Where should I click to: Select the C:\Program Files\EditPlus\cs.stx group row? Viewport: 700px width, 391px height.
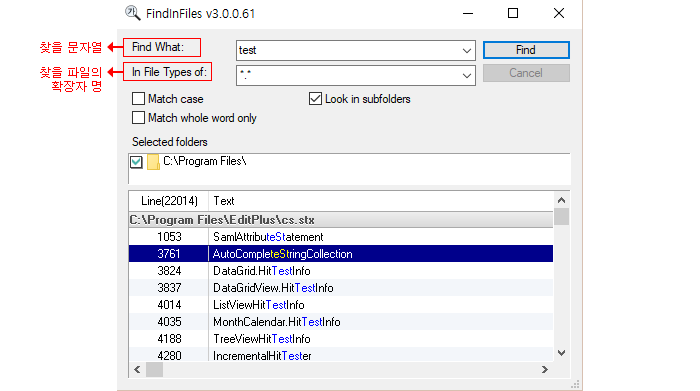341,220
